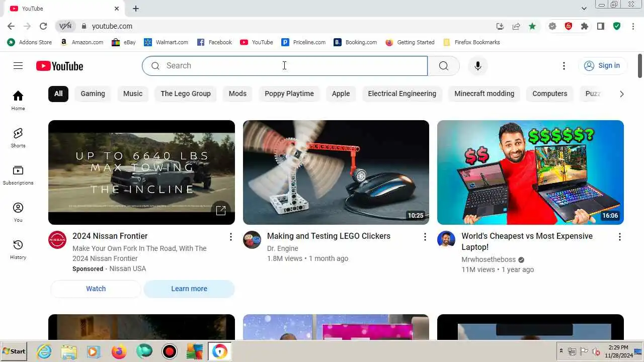Toggle browser side panel icon
Image resolution: width=644 pixels, height=362 pixels.
click(x=601, y=26)
